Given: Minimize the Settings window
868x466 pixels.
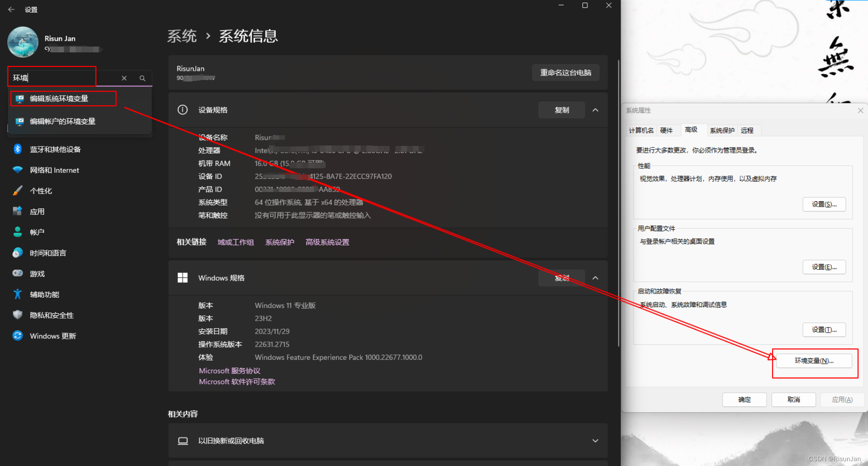Looking at the screenshot, I should point(561,5).
